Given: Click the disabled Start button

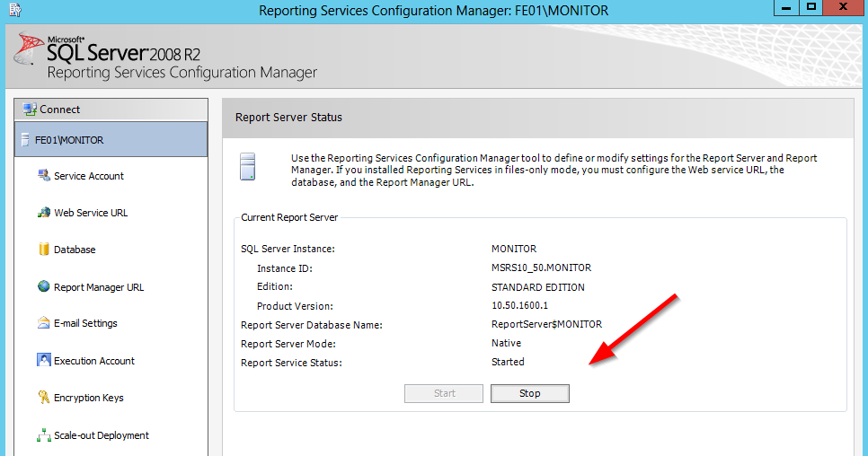Looking at the screenshot, I should 443,393.
